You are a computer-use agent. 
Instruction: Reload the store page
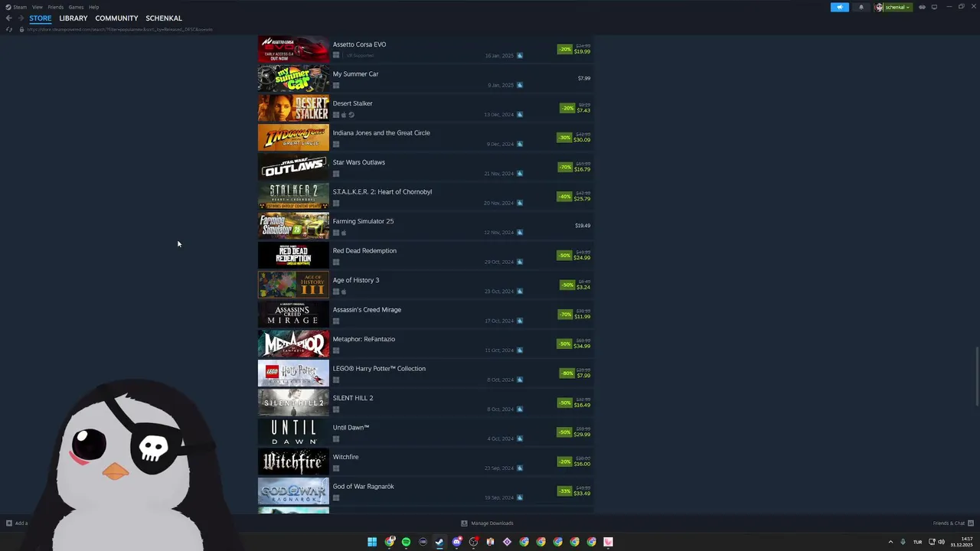[9, 30]
